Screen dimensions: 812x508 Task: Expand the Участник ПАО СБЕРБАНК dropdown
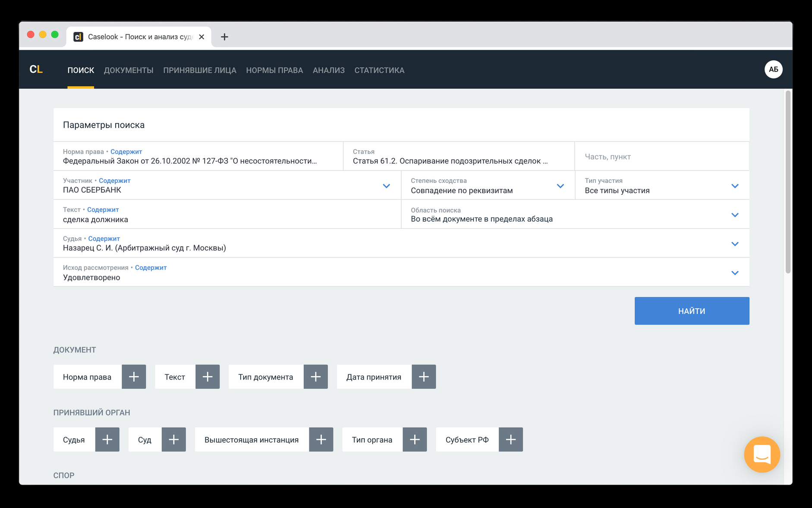pos(387,186)
